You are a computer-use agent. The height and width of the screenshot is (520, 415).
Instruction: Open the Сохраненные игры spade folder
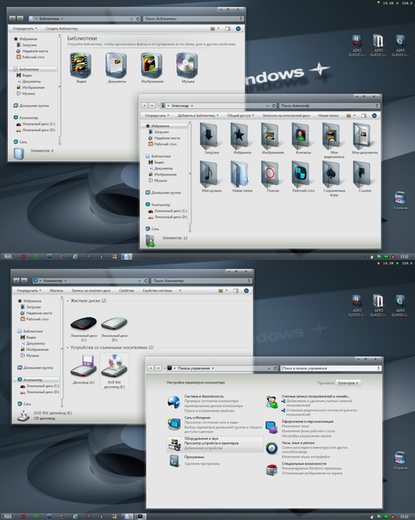tap(332, 174)
